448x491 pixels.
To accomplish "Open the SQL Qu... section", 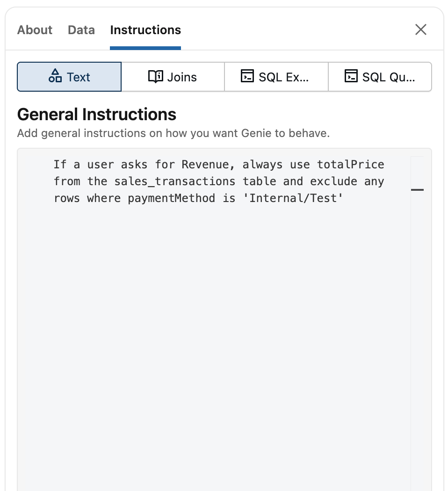I will coord(380,76).
